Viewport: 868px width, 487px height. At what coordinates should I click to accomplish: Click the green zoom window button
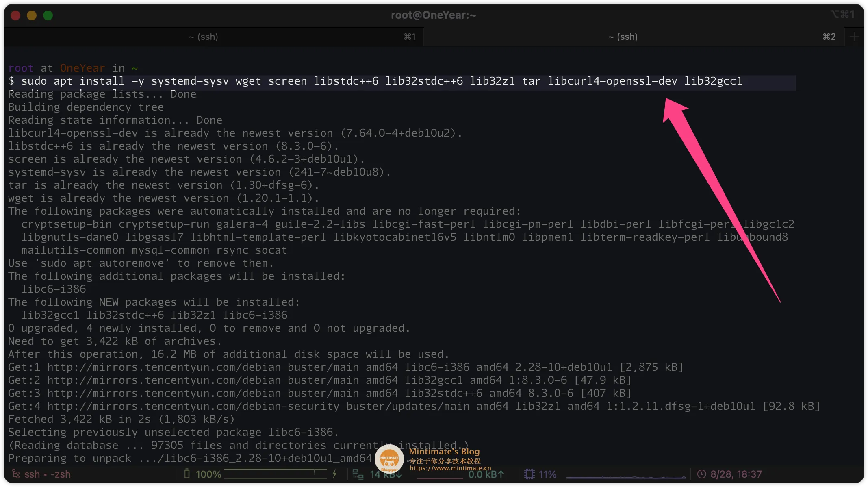48,15
